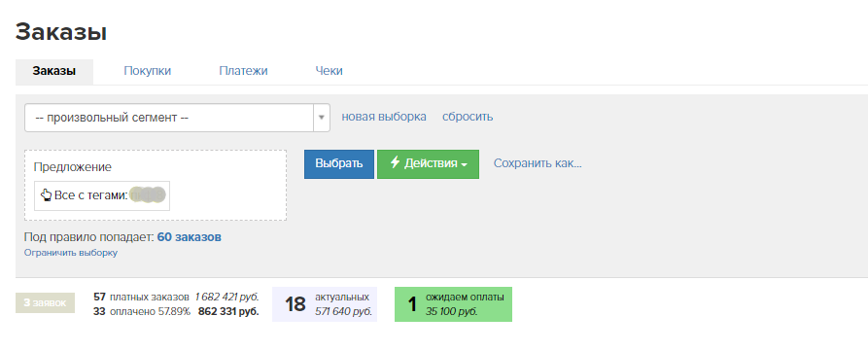Screen dimensions: 868x351
Task: Select the 18 актуальных orders block
Action: click(325, 304)
